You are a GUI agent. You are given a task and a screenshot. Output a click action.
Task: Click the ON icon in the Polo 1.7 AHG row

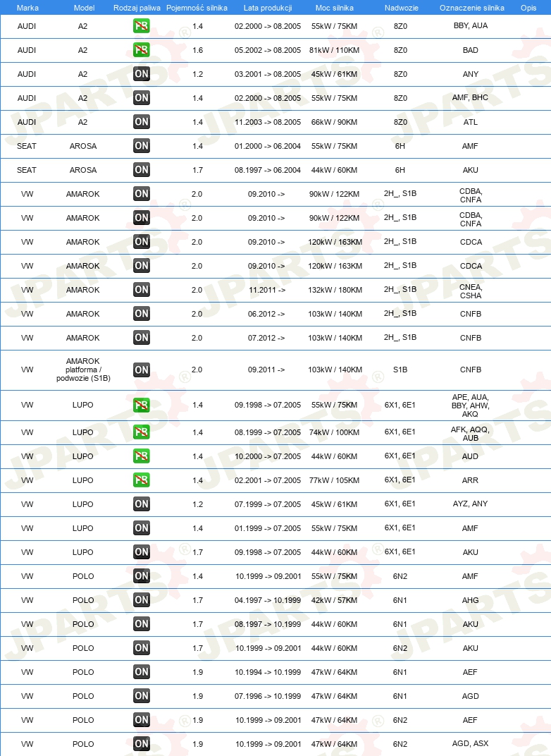pyautogui.click(x=141, y=599)
